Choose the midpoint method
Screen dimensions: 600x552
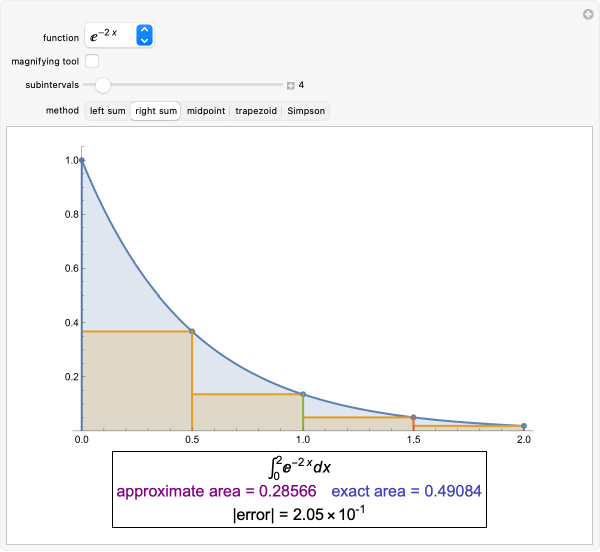coord(206,111)
